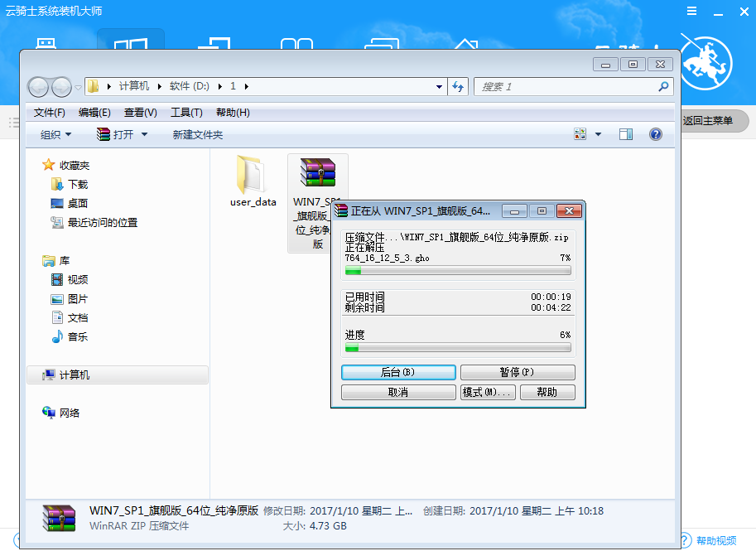Open Explorer help question mark icon
The image size is (756, 551).
tap(656, 134)
